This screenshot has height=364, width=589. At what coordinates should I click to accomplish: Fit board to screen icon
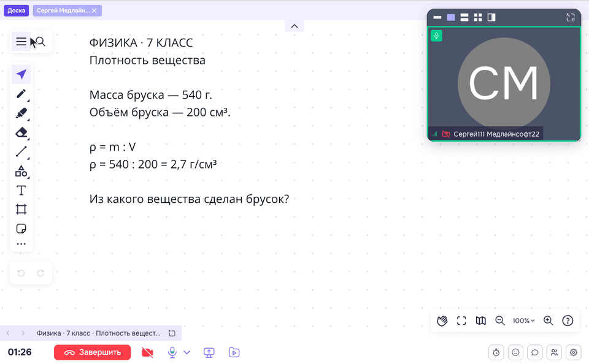461,321
